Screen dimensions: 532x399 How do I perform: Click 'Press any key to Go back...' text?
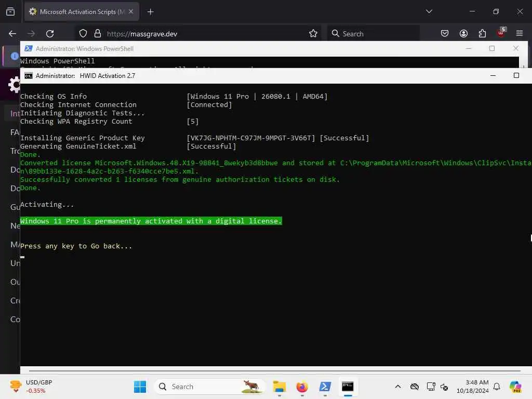coord(76,246)
